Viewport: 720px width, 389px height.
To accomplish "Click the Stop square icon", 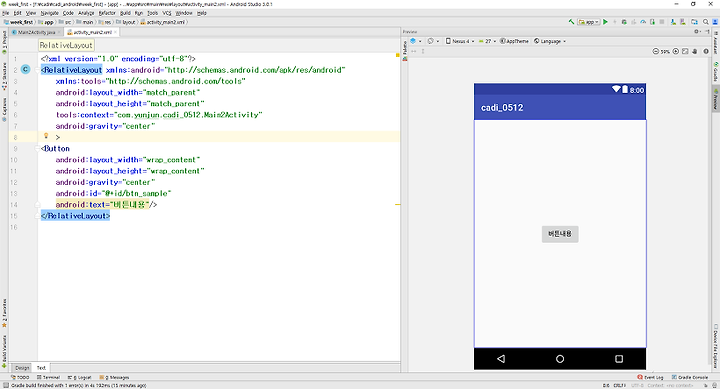I will coord(662,22).
